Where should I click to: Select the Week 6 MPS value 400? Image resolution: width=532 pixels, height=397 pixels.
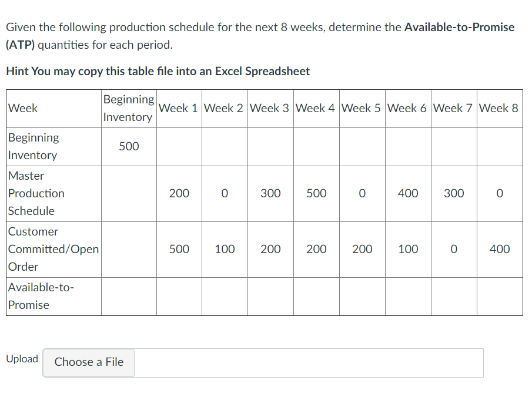[407, 193]
